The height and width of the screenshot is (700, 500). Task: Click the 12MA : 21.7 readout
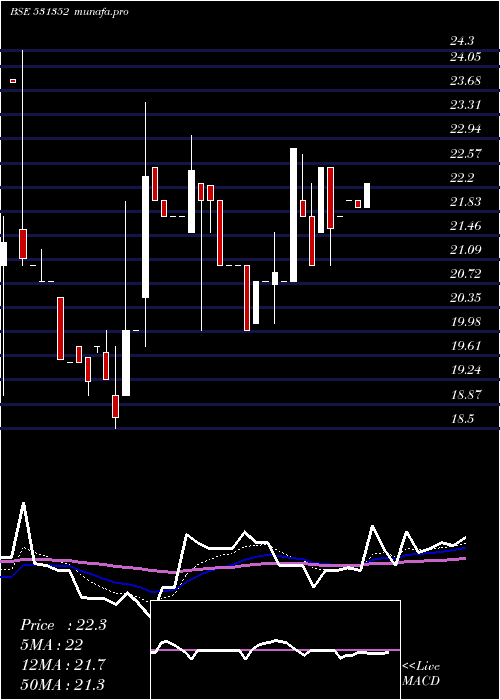[x=62, y=664]
